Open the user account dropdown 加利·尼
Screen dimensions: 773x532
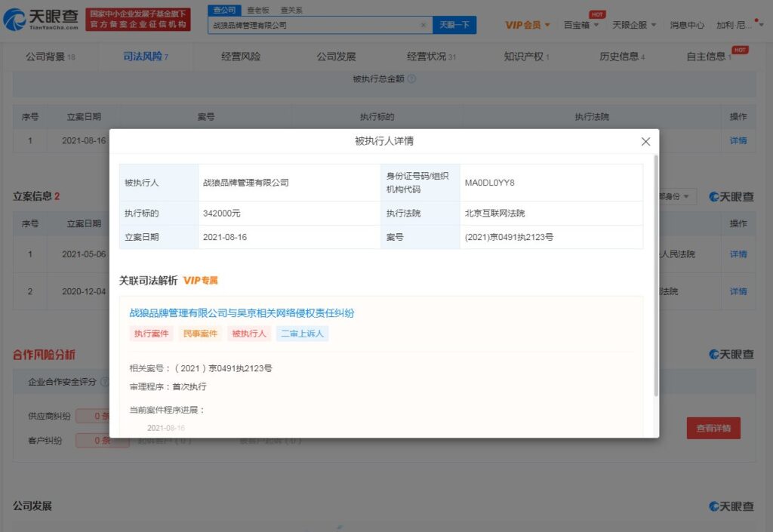(740, 25)
